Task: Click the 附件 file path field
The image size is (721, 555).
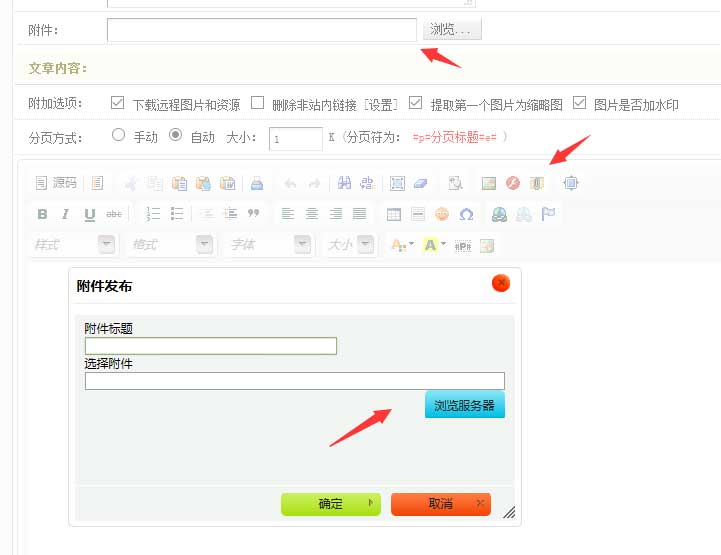Action: pyautogui.click(x=262, y=30)
